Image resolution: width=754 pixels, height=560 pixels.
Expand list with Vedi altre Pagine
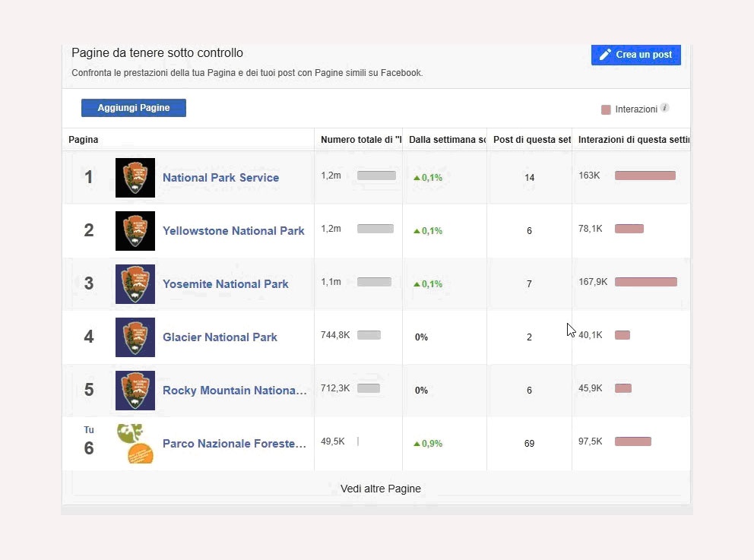tap(380, 489)
